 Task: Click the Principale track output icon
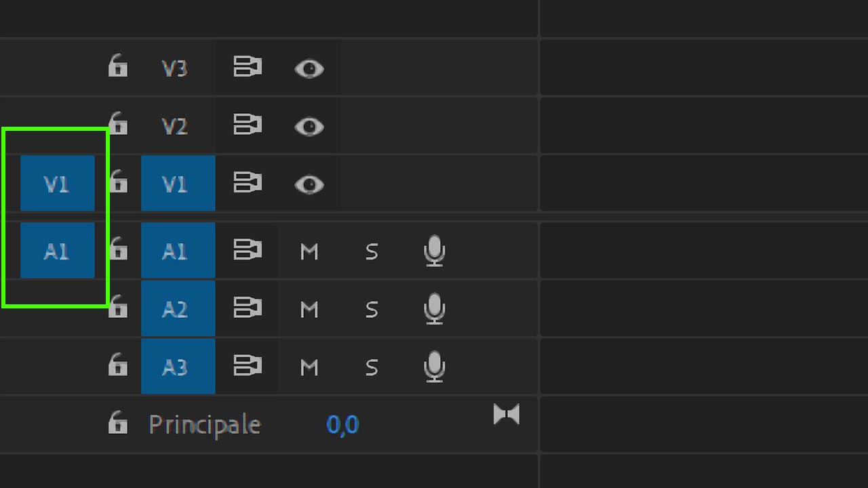[x=507, y=415]
